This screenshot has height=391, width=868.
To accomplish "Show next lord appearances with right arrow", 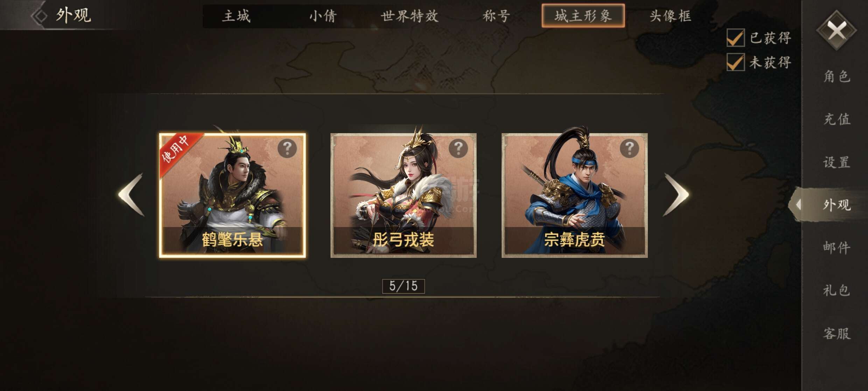I will 676,195.
